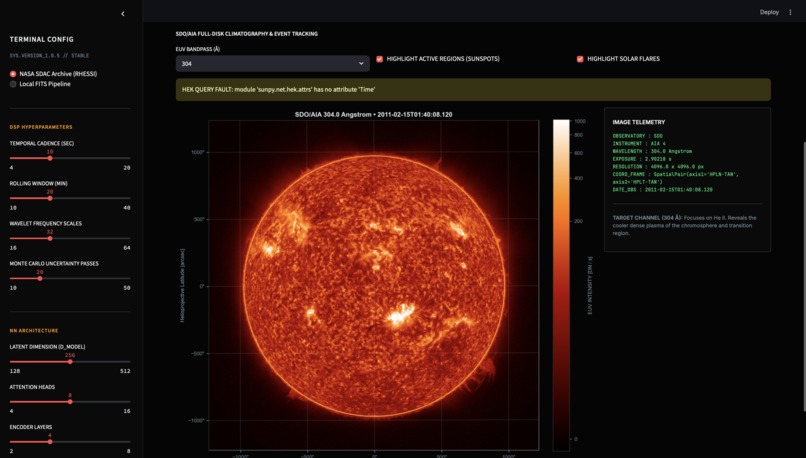Adjust the Encoder Layers slider handle
Viewport: 806px width, 458px height.
(50, 442)
